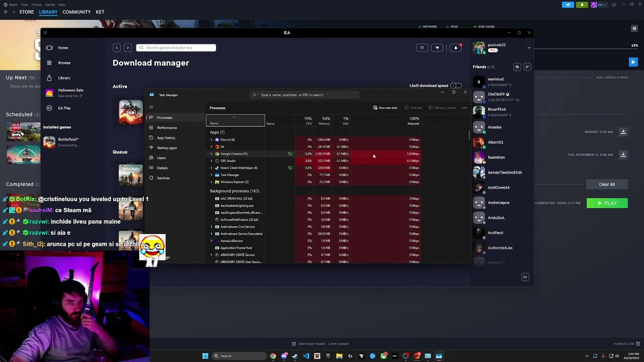The height and width of the screenshot is (362, 644).
Task: Sort processes by CPU column
Action: [x=303, y=121]
